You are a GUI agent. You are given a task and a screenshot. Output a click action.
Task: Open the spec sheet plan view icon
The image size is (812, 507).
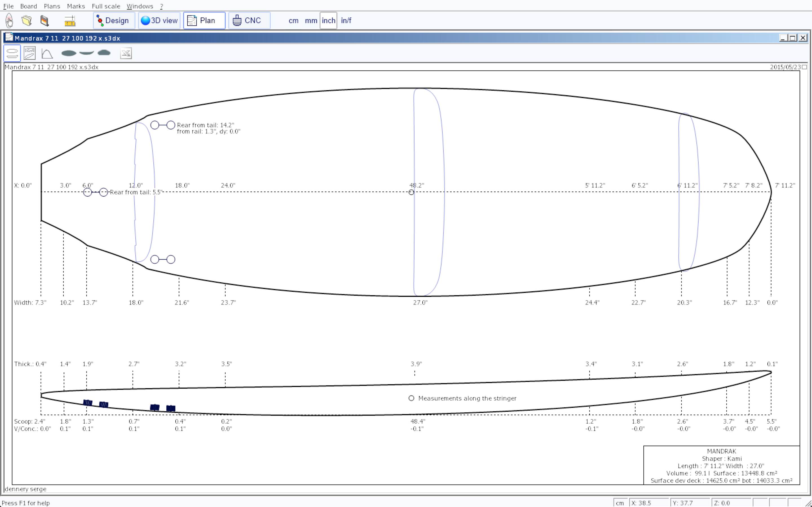[x=30, y=53]
